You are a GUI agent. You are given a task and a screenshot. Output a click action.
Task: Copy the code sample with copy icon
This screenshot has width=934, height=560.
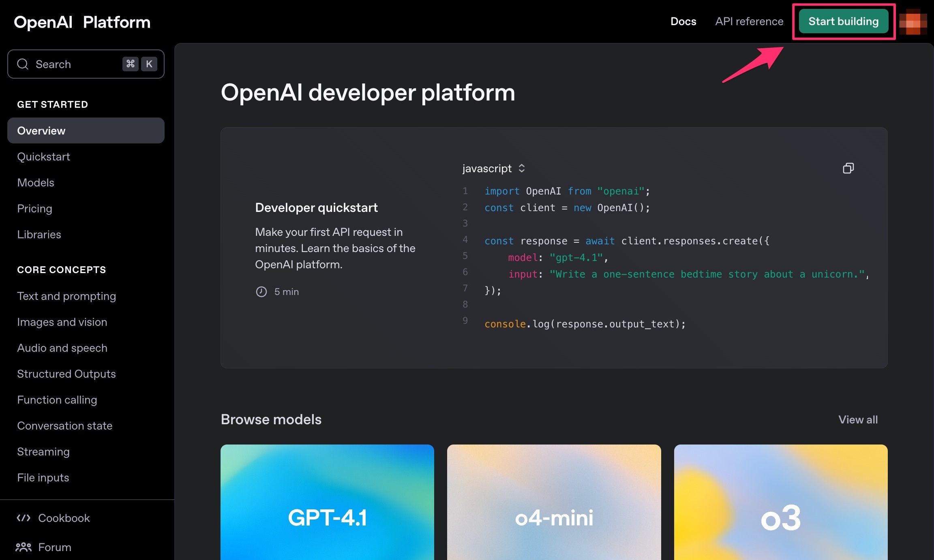pyautogui.click(x=848, y=168)
